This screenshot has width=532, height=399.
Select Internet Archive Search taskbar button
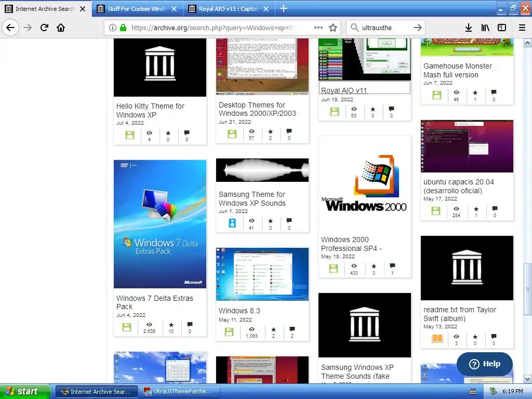pyautogui.click(x=96, y=391)
